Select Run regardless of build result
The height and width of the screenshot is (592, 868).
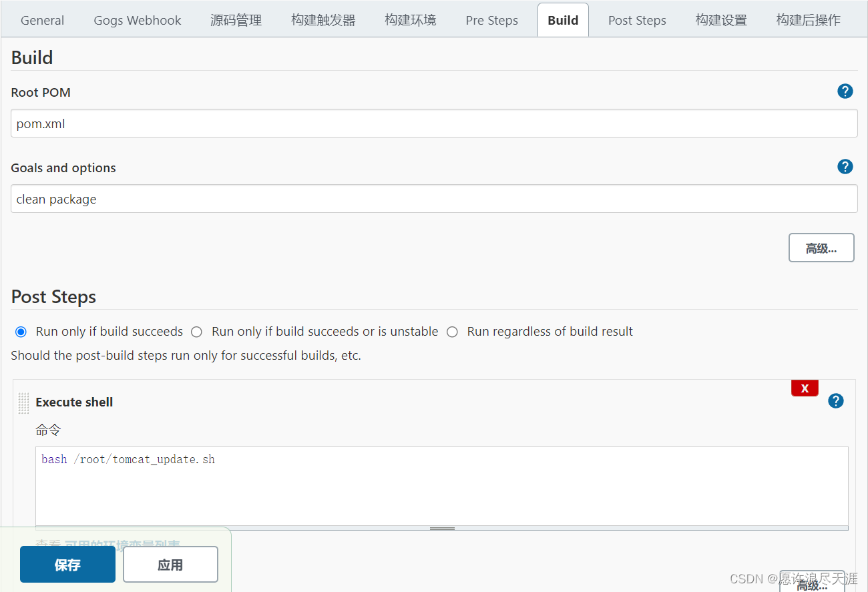(x=452, y=332)
